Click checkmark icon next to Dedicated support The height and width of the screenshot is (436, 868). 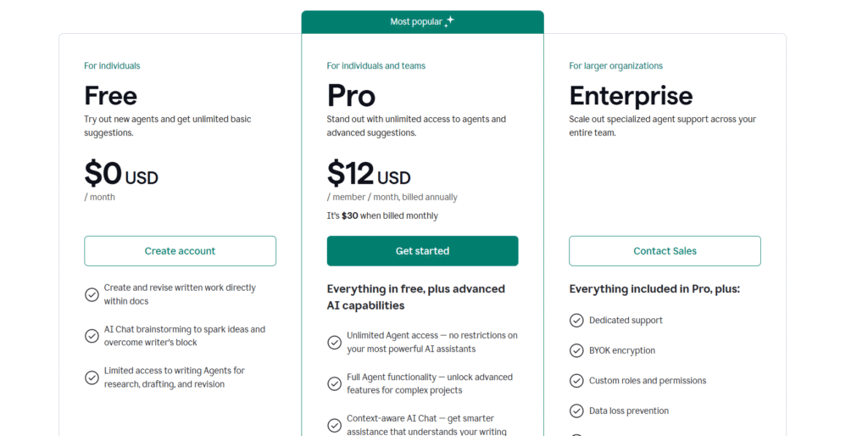coord(576,320)
